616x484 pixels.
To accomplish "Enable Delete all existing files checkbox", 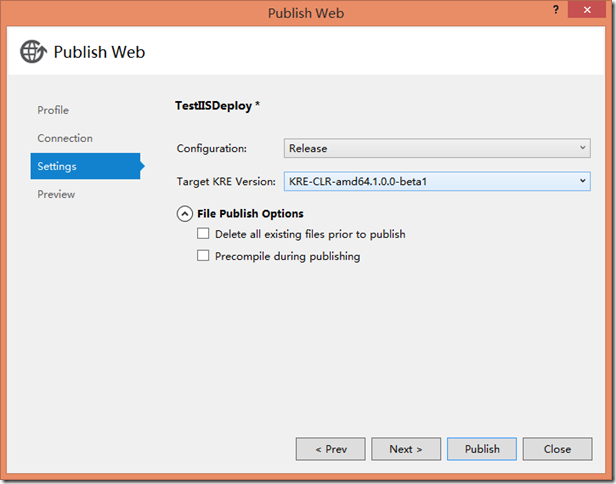I will (x=204, y=234).
